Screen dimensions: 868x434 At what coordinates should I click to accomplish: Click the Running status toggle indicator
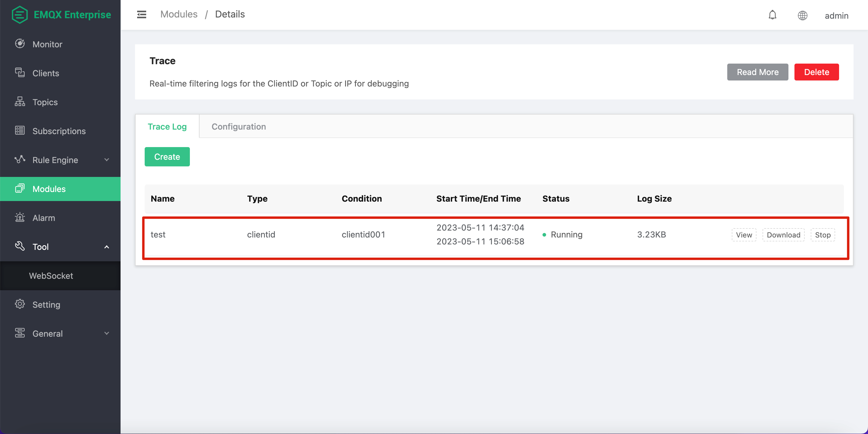coord(545,235)
